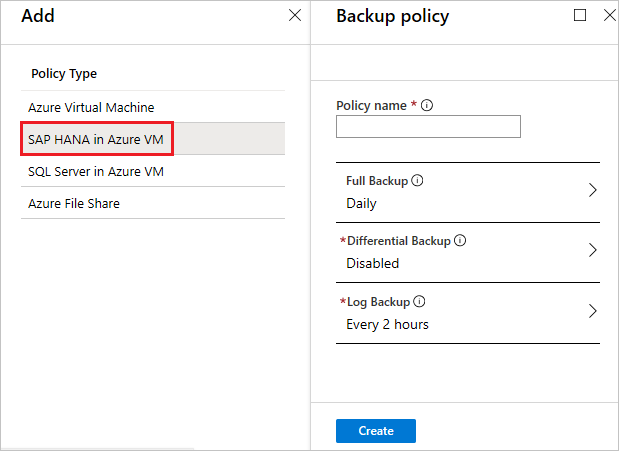Screen dimensions: 619x451
Task: Select Azure Virtual Machine policy type
Action: pyautogui.click(x=91, y=107)
